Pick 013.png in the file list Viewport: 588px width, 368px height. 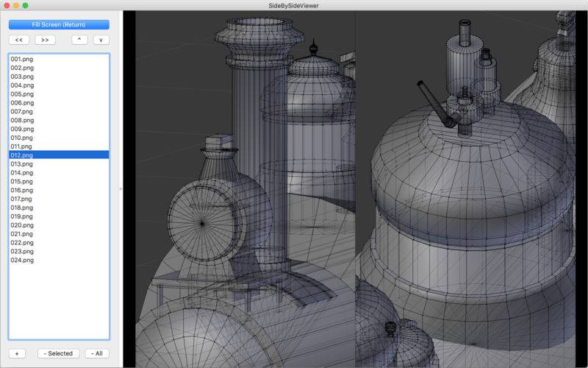click(22, 164)
